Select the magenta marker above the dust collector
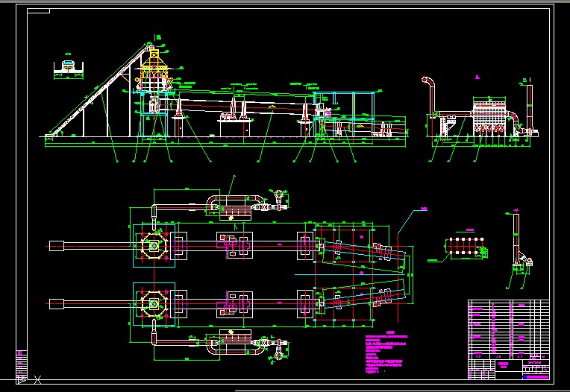 (476, 75)
